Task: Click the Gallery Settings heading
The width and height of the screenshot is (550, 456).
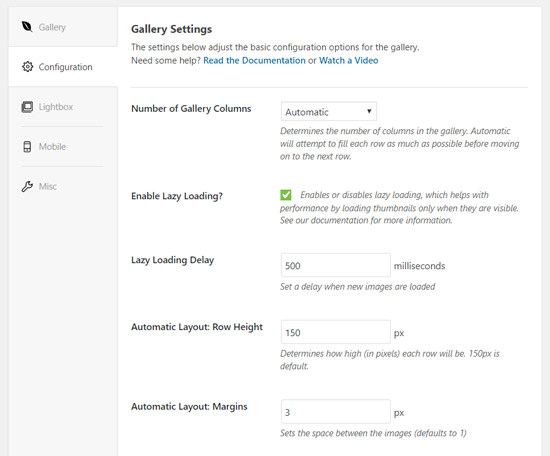Action: (172, 29)
